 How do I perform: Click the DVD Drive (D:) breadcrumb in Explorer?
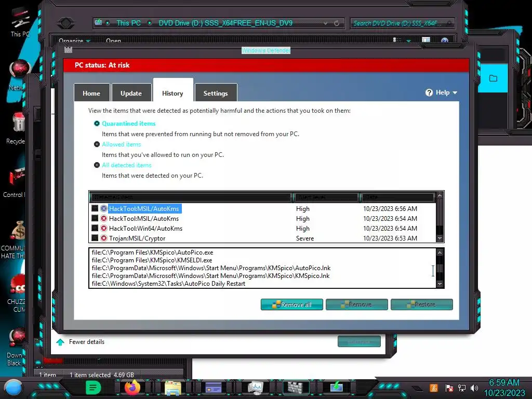[225, 23]
